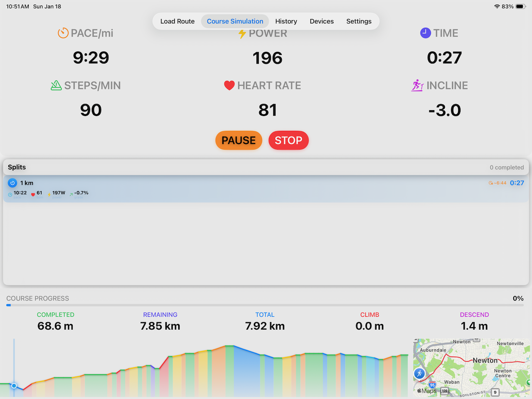
Task: Open the Settings tab
Action: [x=359, y=21]
